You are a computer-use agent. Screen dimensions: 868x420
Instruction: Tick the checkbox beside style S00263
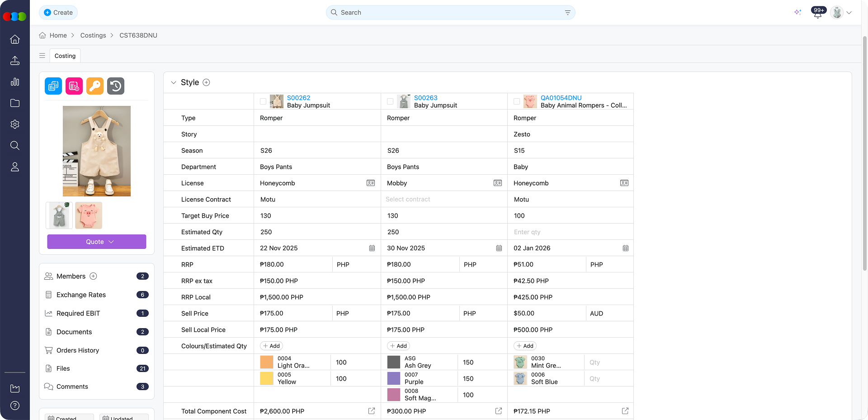tap(390, 101)
